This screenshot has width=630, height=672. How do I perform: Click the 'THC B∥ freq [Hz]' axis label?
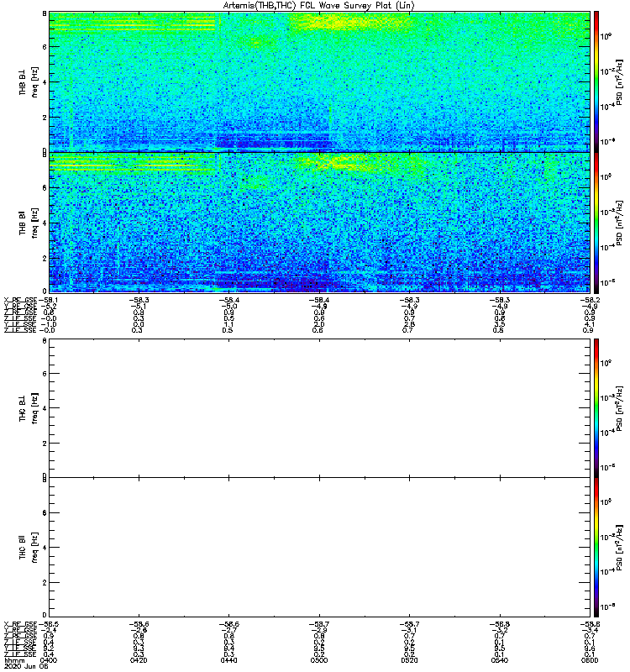click(29, 548)
